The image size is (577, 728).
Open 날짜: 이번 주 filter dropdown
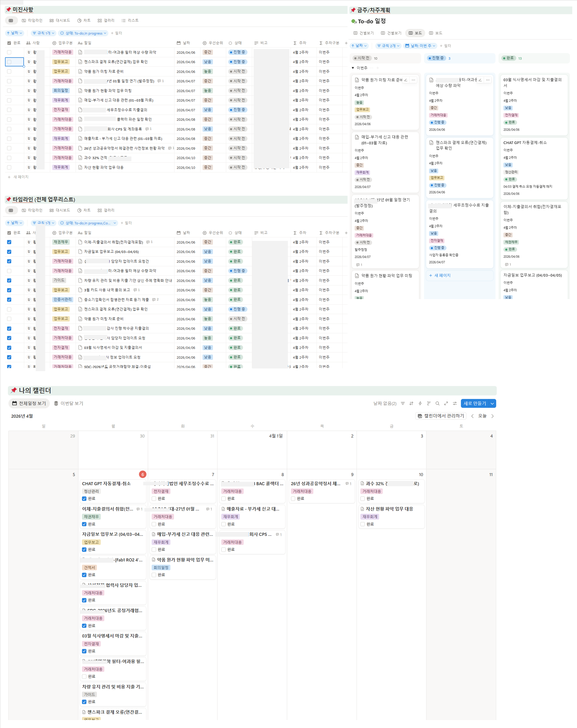point(420,45)
